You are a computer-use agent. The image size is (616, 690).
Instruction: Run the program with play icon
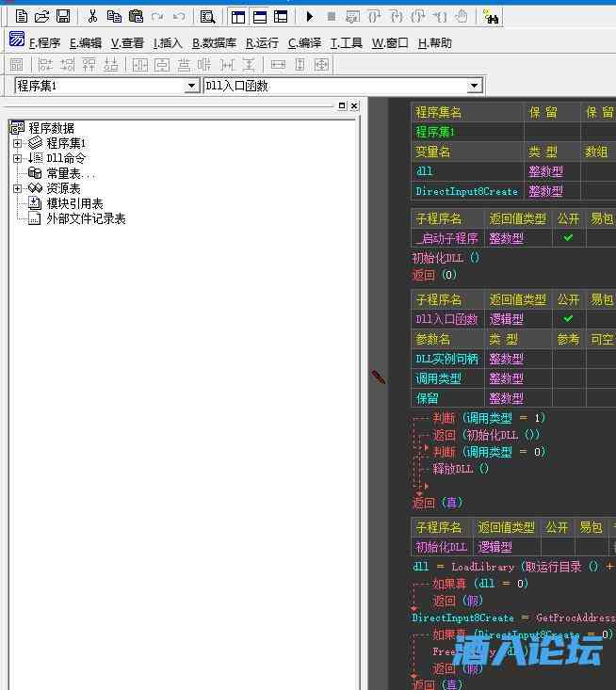[310, 17]
